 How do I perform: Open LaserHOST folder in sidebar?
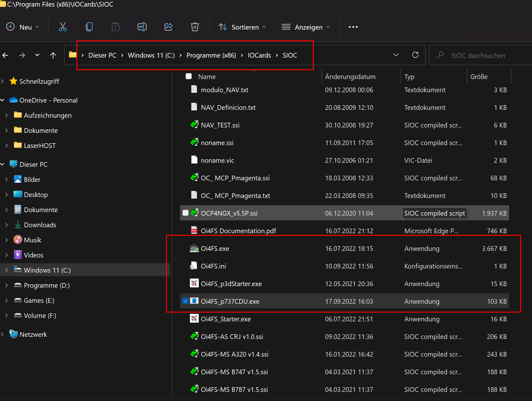tap(40, 145)
